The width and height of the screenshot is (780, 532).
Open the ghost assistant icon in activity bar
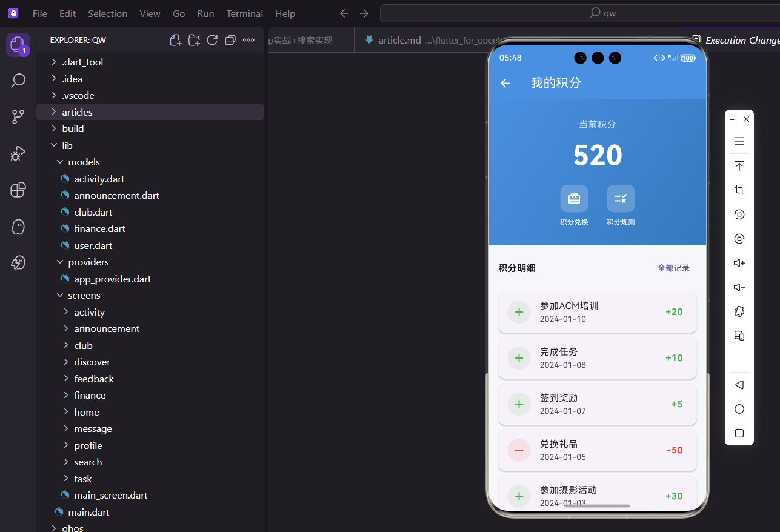[18, 227]
